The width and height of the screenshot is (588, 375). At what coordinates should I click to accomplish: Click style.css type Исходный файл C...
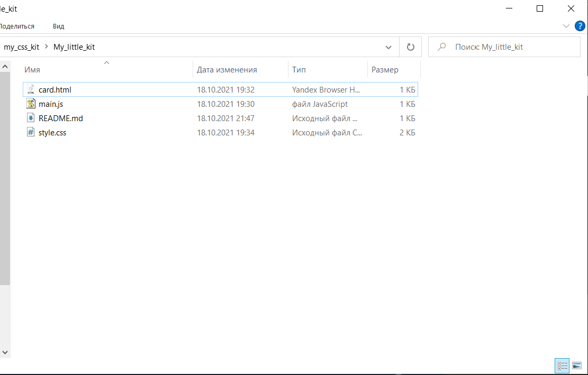click(x=327, y=133)
